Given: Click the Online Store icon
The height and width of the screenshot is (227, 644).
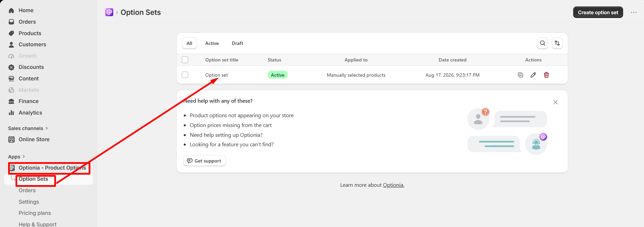Looking at the screenshot, I should click(11, 140).
